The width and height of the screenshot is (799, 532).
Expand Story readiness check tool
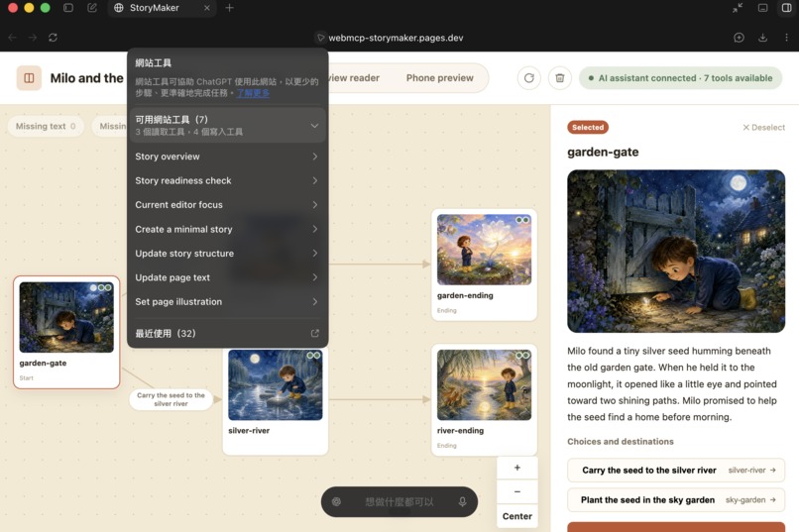tap(227, 180)
